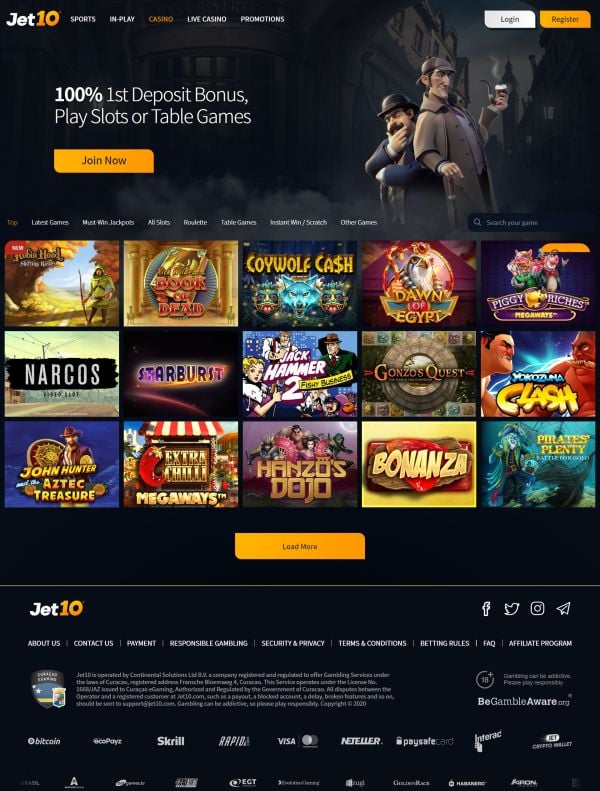
Task: Select the Live Casino menu item
Action: coord(207,19)
